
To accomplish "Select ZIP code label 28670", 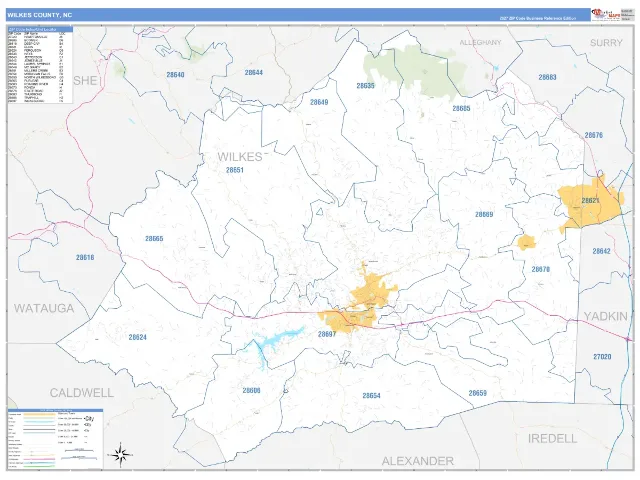I will point(541,269).
